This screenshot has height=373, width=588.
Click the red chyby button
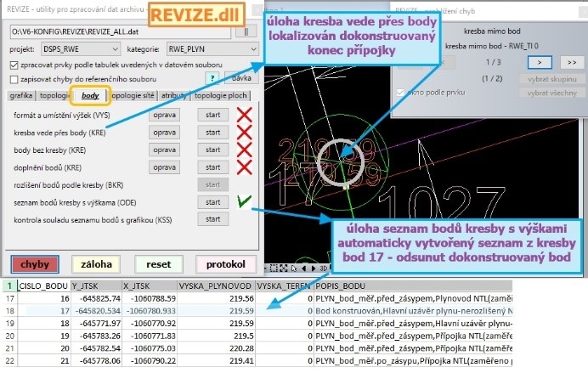(x=35, y=264)
